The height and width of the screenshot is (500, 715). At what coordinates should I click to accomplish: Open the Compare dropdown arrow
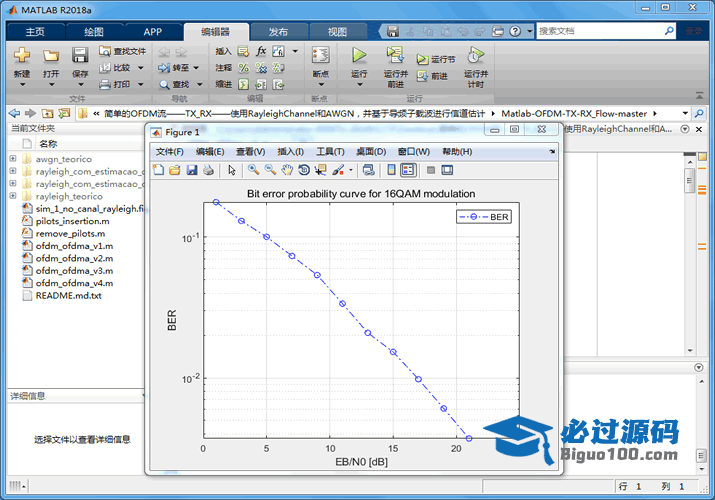(140, 68)
